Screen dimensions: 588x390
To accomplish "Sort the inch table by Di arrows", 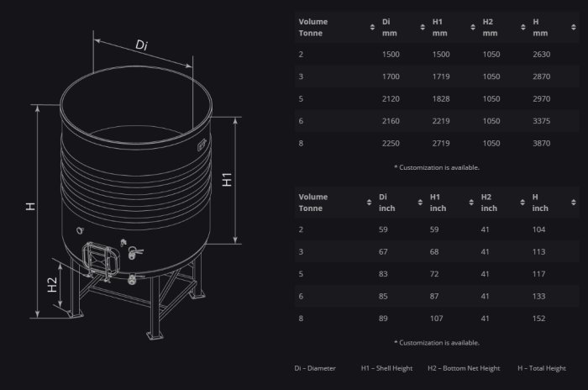I will (x=420, y=203).
